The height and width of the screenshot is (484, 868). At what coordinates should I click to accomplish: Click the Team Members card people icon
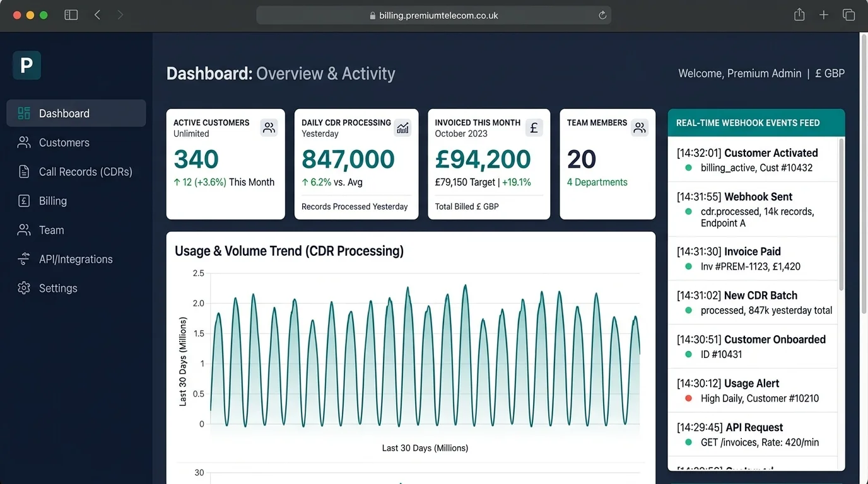coord(640,128)
